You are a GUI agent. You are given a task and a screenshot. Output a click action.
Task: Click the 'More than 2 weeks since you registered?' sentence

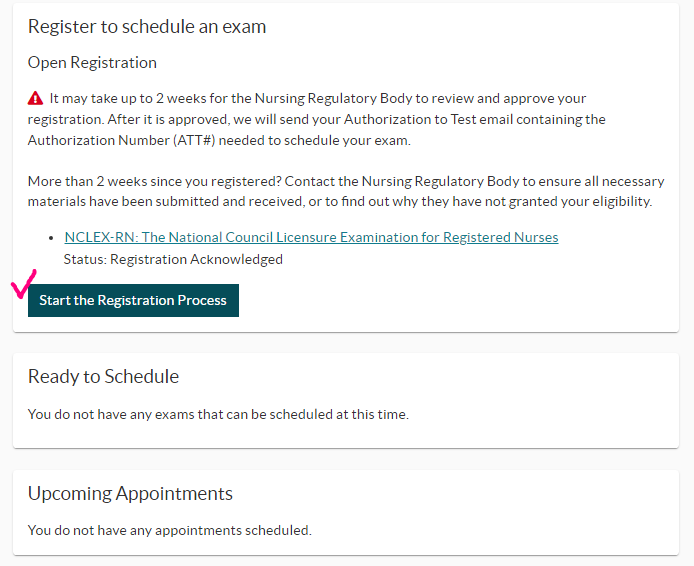[x=155, y=181]
